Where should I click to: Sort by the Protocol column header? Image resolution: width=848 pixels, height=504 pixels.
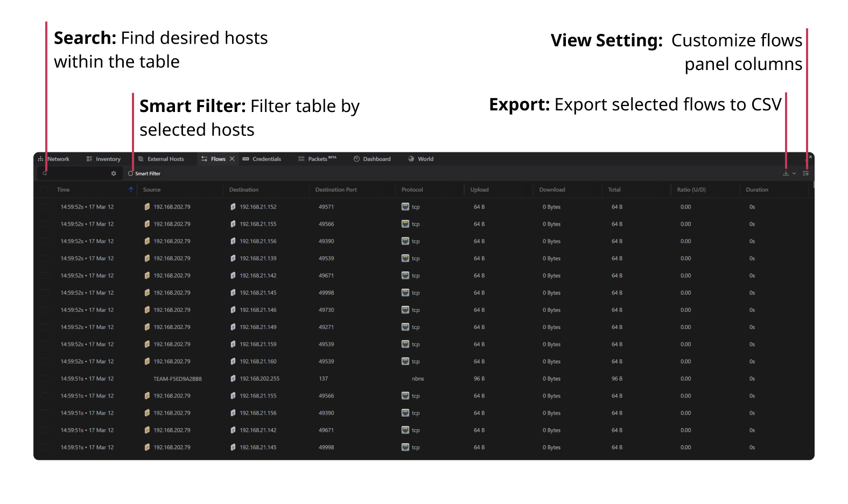coord(412,190)
